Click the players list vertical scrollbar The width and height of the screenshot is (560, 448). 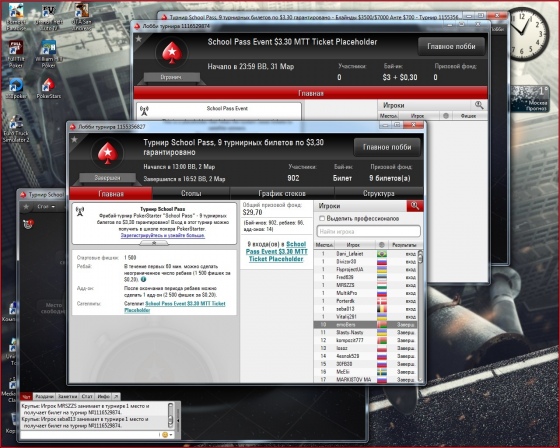pos(420,316)
